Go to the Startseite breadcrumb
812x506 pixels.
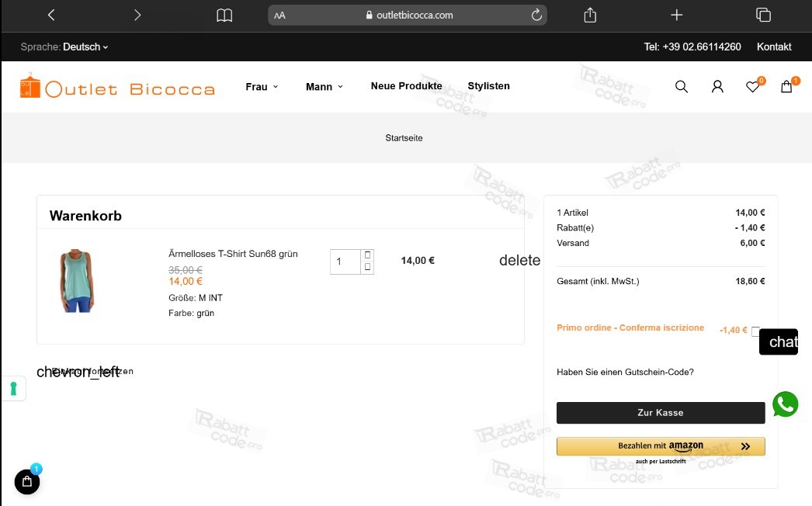404,138
